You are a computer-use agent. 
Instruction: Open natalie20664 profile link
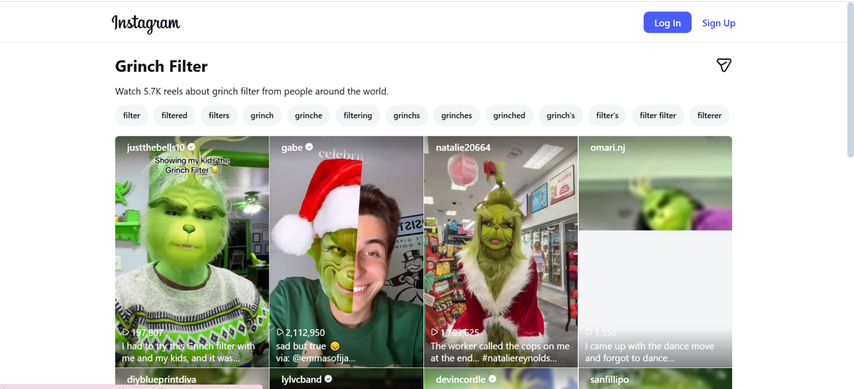tap(463, 148)
